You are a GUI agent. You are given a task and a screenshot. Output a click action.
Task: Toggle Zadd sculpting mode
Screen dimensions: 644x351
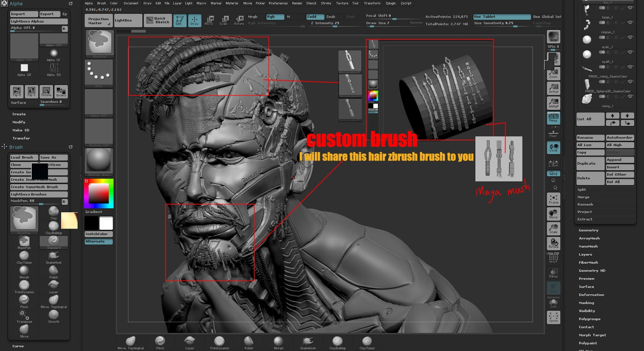[315, 17]
